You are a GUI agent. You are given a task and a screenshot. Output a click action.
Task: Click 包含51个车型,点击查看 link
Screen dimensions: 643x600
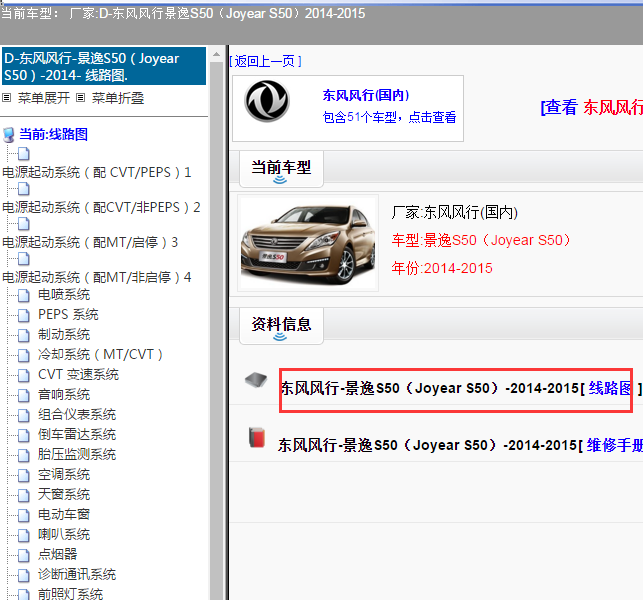point(389,117)
